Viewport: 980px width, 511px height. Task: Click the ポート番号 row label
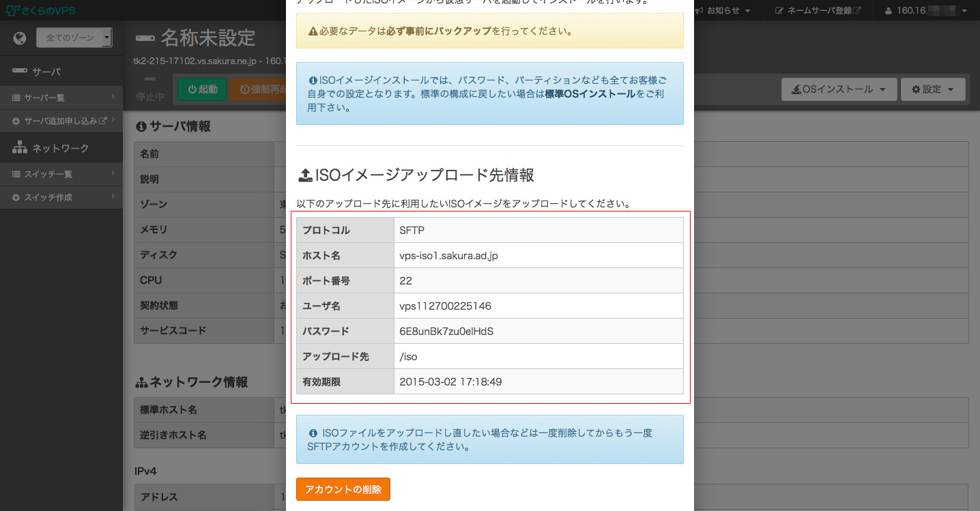click(326, 281)
